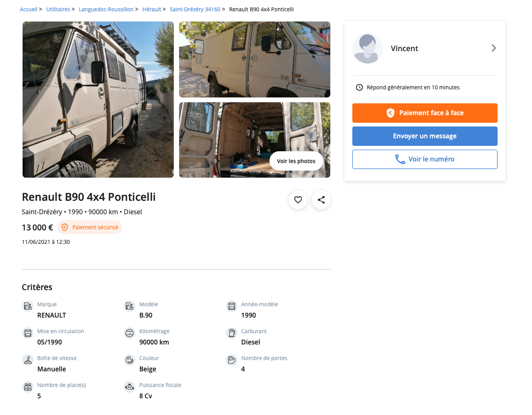Image resolution: width=532 pixels, height=415 pixels.
Task: Open the large main van photo
Action: 98,100
